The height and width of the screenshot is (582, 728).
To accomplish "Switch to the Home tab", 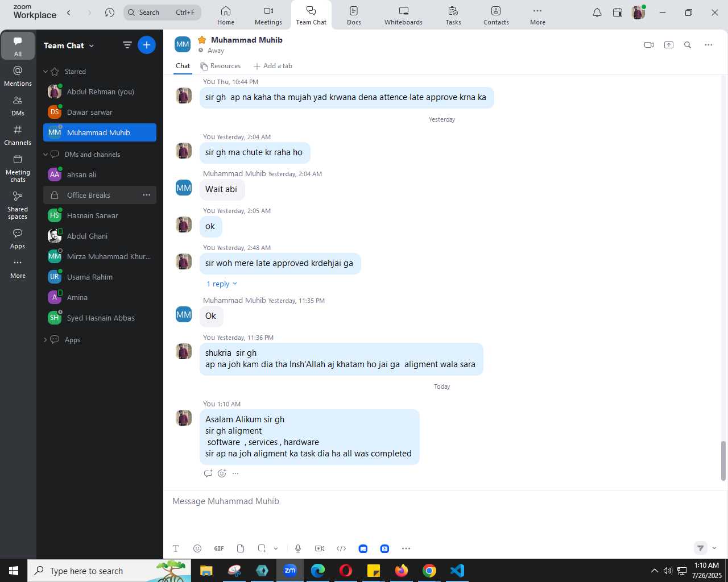I will click(x=226, y=15).
